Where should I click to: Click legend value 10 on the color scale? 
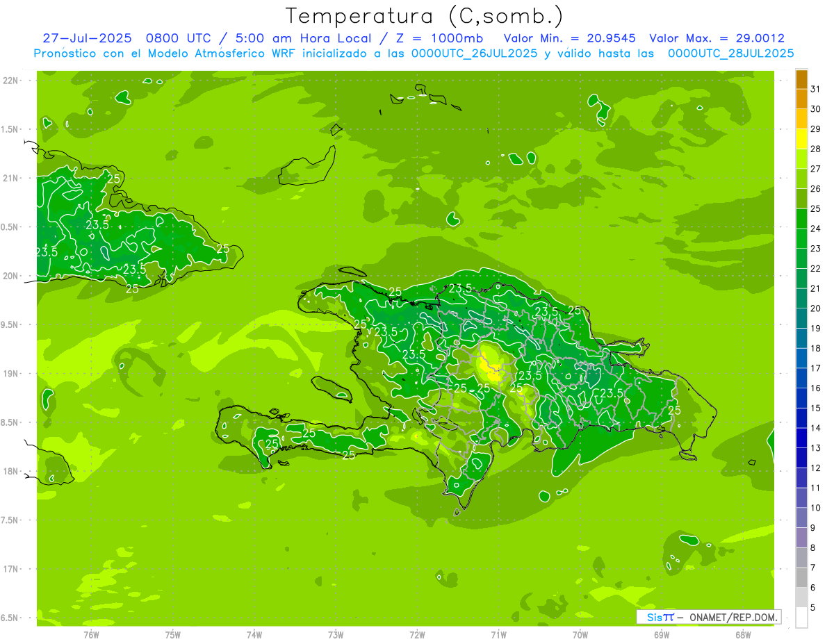pyautogui.click(x=815, y=508)
